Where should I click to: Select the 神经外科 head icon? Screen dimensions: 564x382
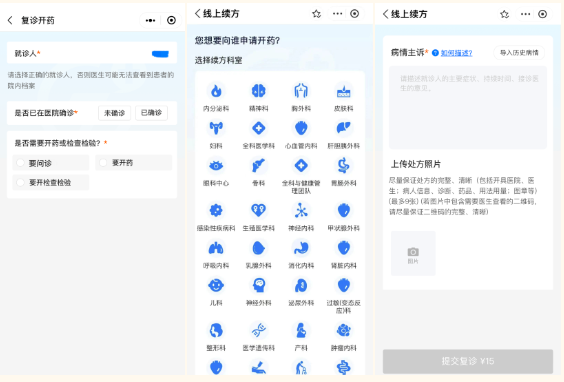pyautogui.click(x=258, y=286)
